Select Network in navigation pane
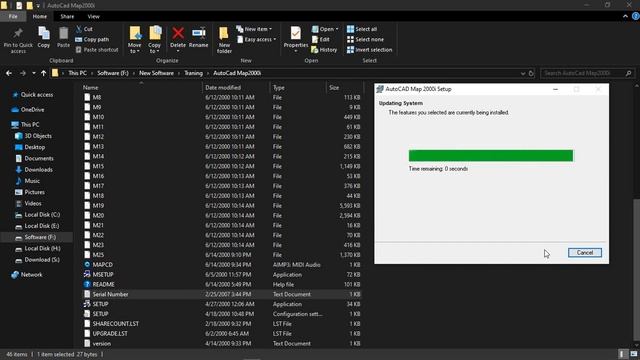This screenshot has height=360, width=640. click(31, 275)
